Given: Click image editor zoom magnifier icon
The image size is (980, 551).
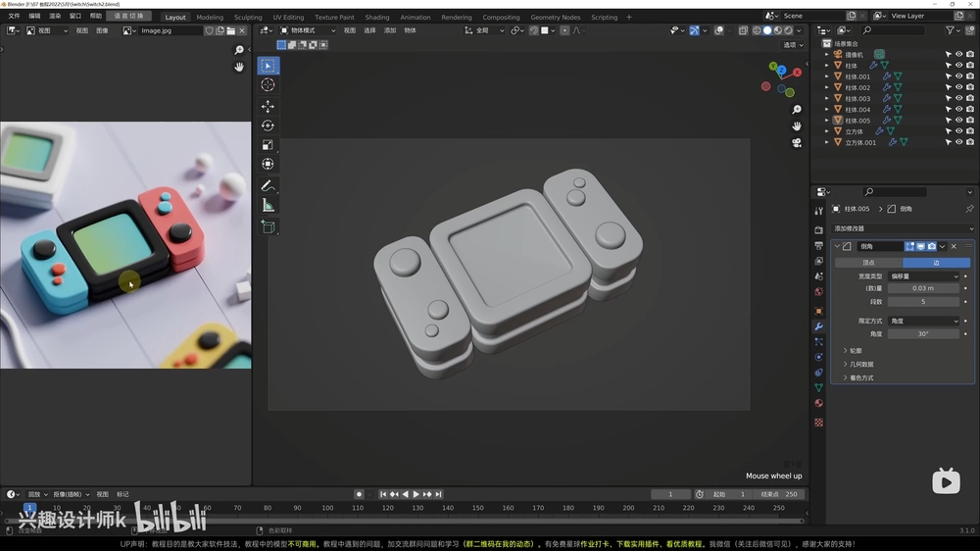Looking at the screenshot, I should (239, 50).
